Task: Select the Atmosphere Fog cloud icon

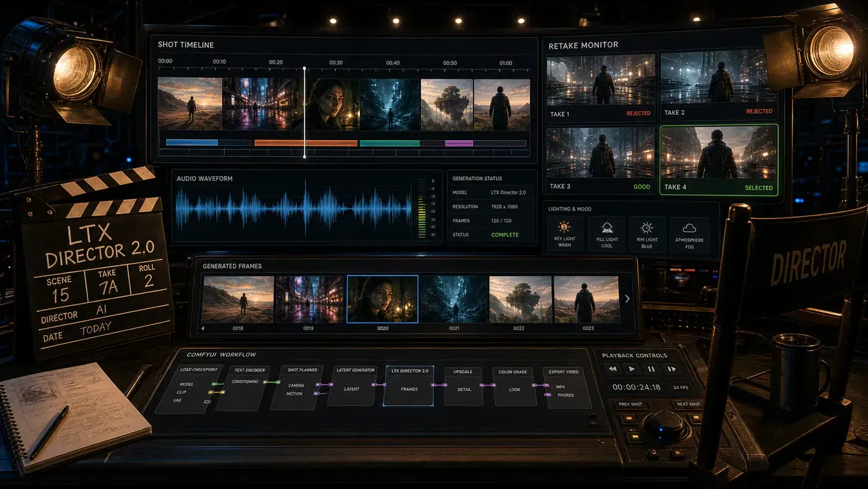Action: point(689,228)
